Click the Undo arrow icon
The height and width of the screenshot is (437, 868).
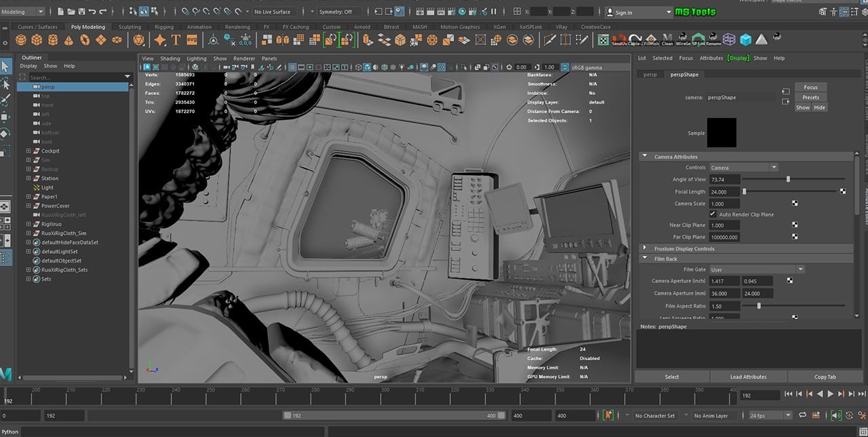tap(92, 12)
